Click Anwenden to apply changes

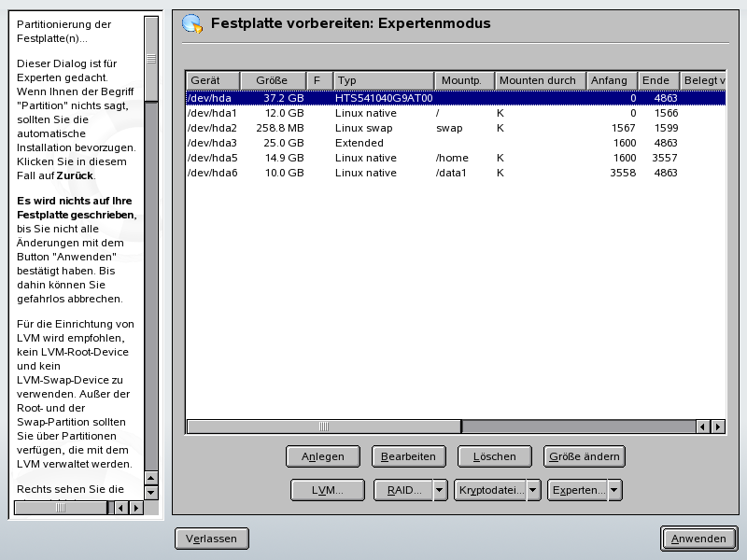tap(698, 539)
